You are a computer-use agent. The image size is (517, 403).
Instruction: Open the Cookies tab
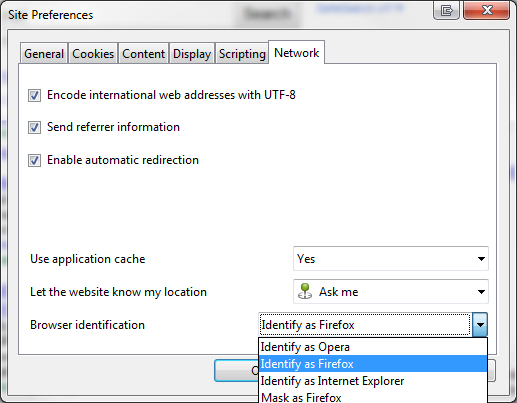tap(93, 54)
